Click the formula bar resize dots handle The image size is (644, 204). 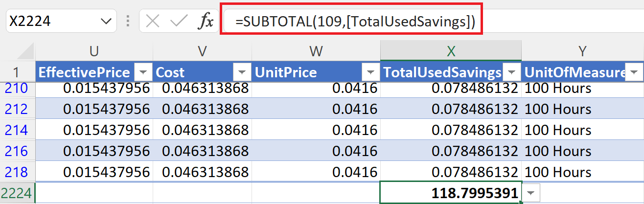128,22
